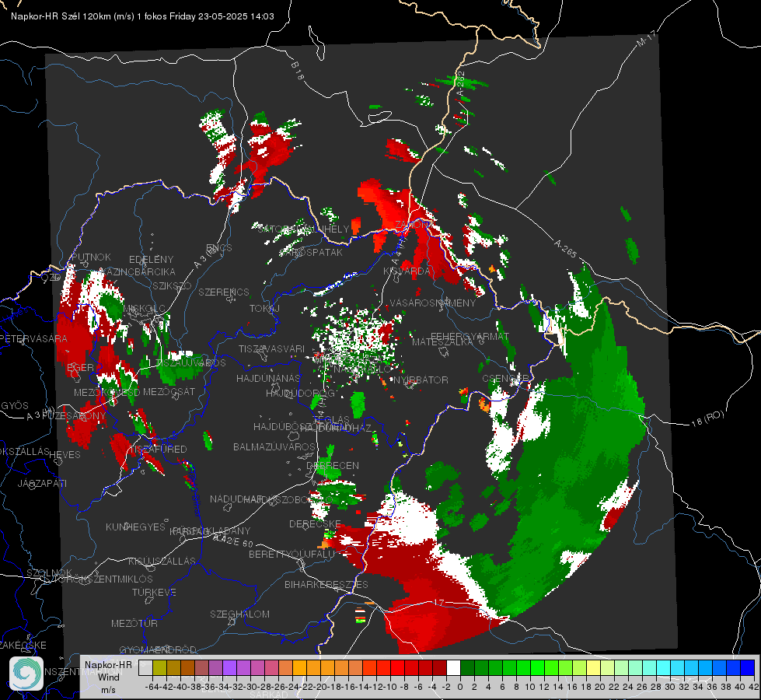Select the EDELÉNY town label

[151, 260]
